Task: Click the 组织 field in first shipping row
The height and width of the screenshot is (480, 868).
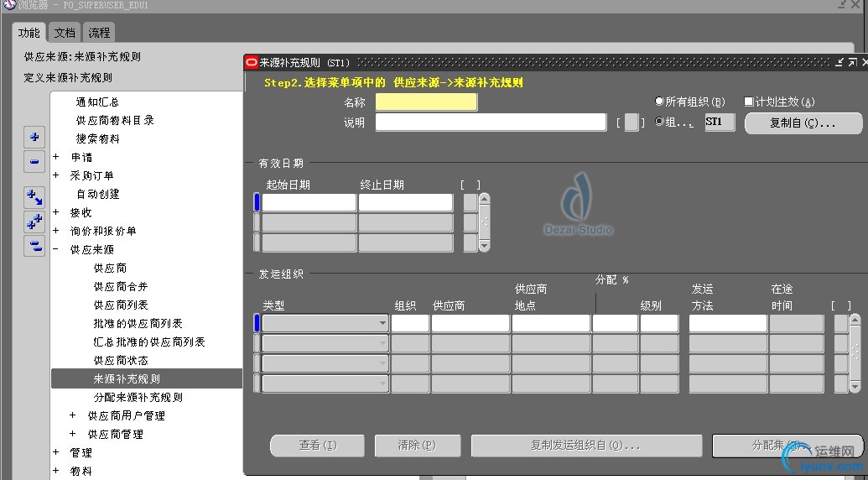Action: (409, 323)
